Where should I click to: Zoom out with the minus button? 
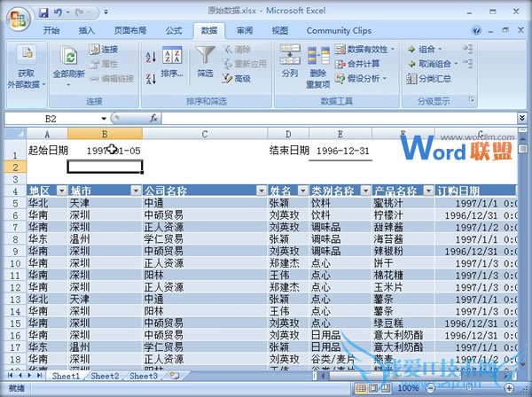point(431,388)
